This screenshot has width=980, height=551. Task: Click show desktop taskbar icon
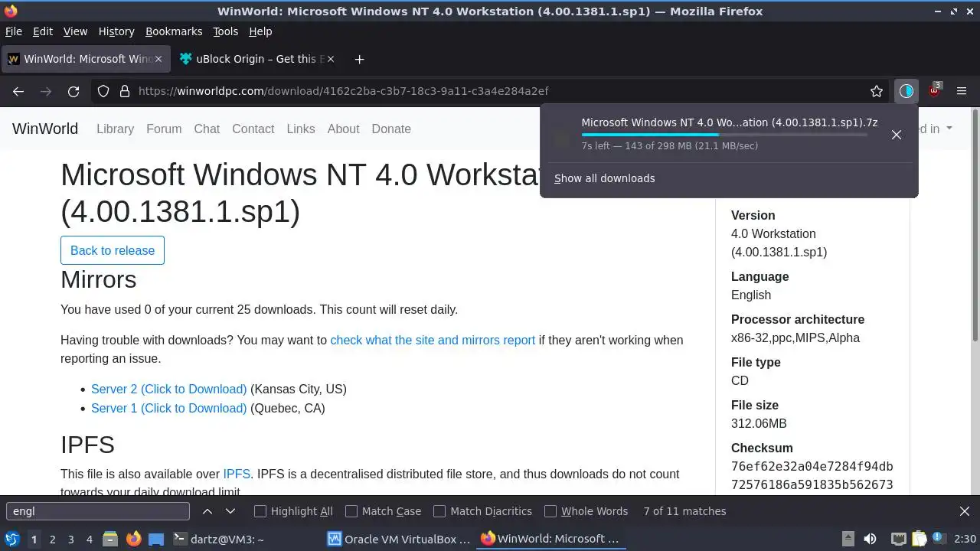156,539
